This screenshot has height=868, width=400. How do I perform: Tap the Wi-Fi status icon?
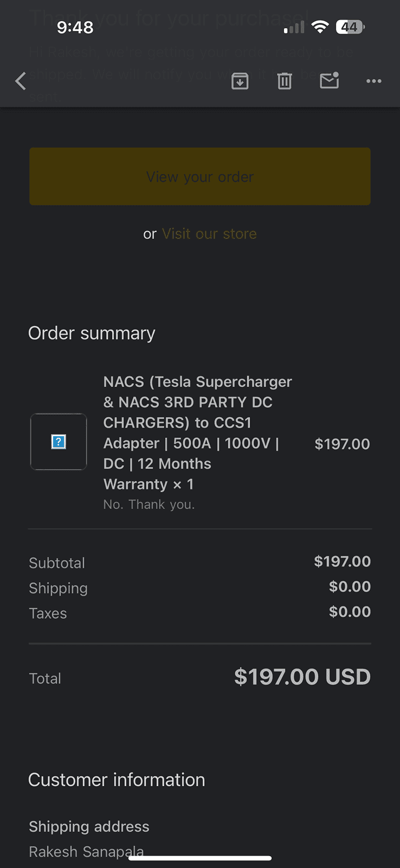coord(320,27)
